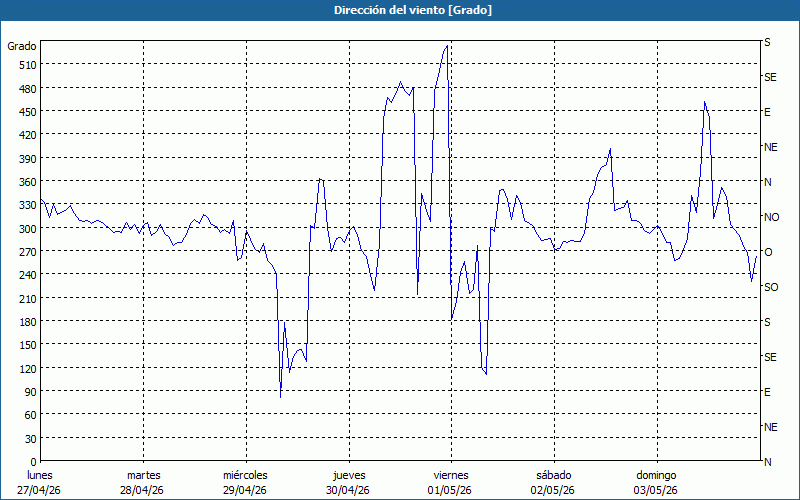Select the 'SO' compass label
Viewport: 800px width, 500px height.
pyautogui.click(x=771, y=287)
